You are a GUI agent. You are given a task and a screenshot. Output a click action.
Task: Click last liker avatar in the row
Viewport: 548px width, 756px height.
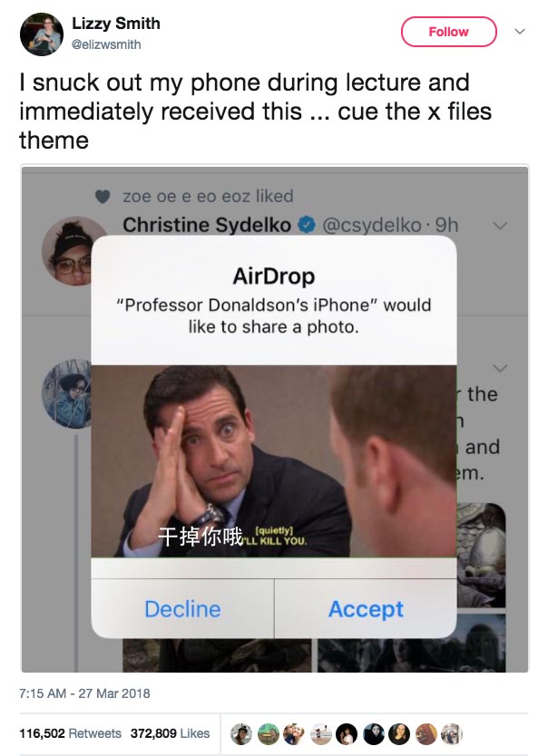[x=452, y=734]
